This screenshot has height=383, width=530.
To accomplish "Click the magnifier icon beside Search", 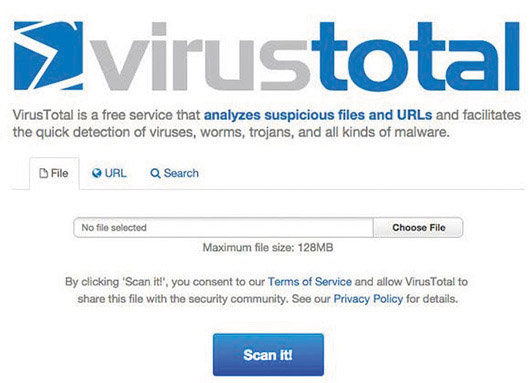I will [x=155, y=173].
